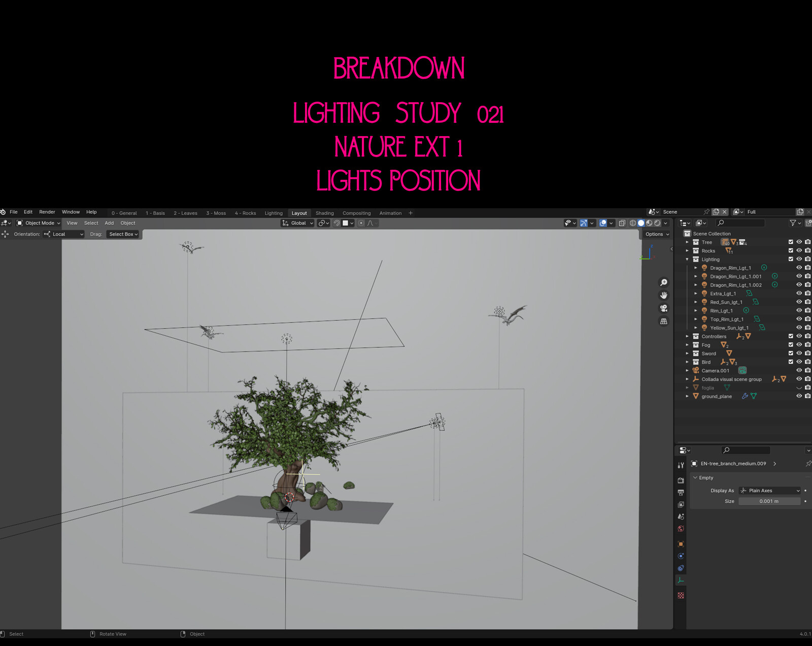
Task: Switch to the Shading workspace tab
Action: coord(325,213)
